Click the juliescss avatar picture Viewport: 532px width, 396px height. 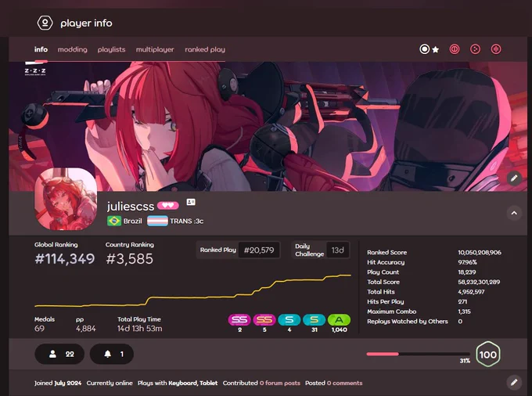[x=66, y=200]
